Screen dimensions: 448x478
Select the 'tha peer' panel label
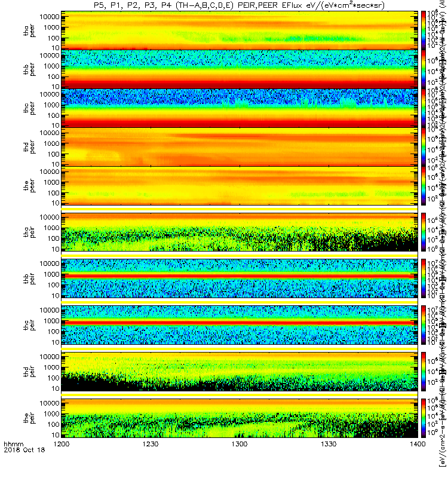tap(29, 31)
